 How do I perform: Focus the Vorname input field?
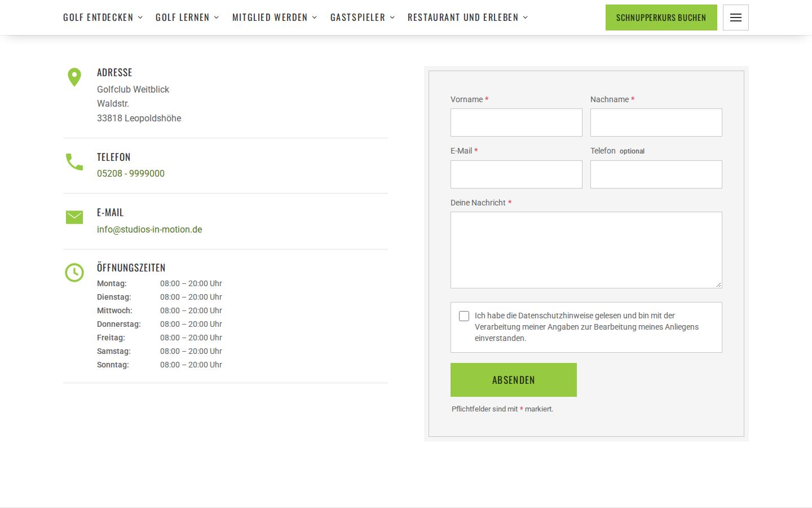click(517, 122)
